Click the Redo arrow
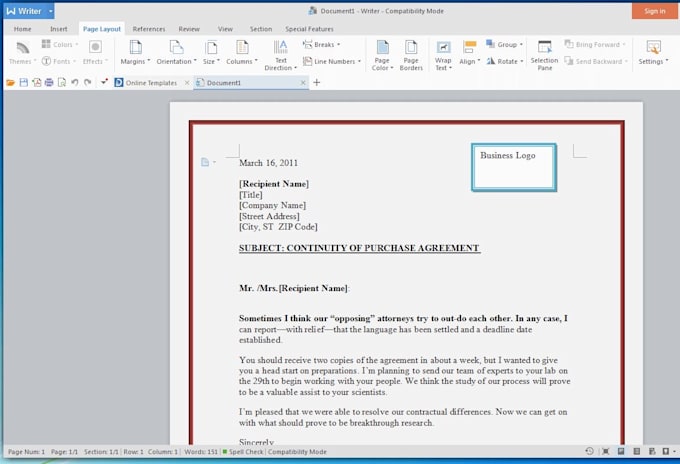 tap(88, 82)
